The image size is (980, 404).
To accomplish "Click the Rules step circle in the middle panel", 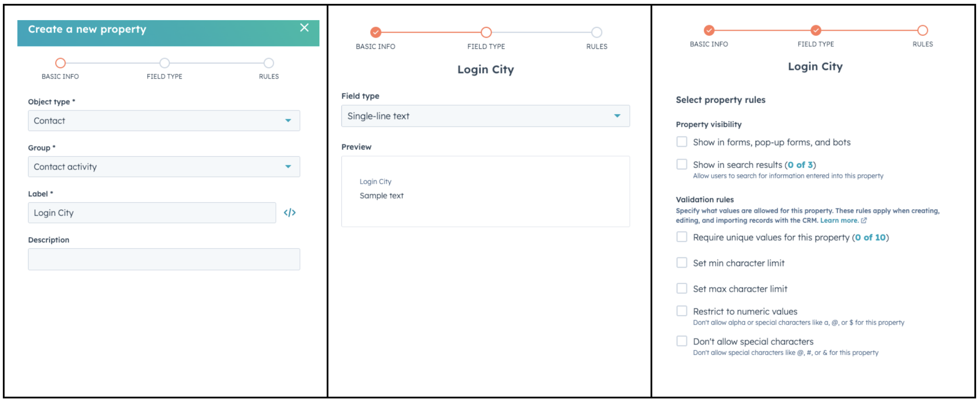I will point(596,33).
